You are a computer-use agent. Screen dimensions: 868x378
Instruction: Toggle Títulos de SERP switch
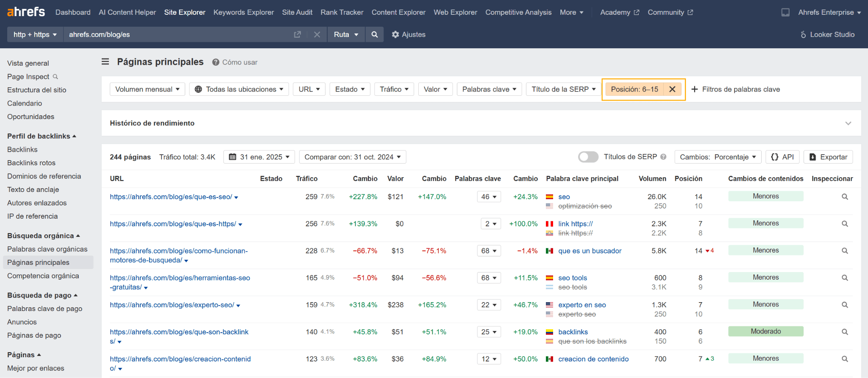(x=588, y=157)
